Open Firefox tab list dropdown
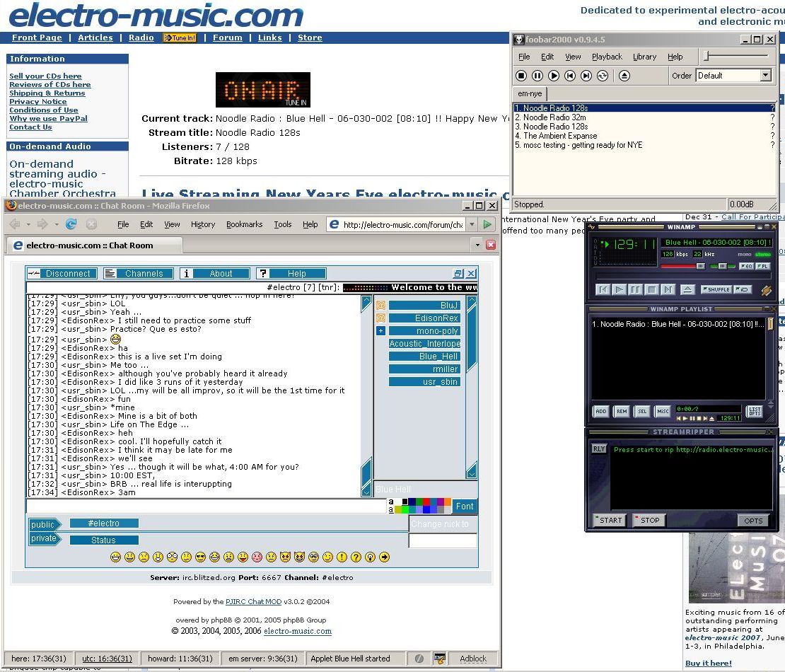The height and width of the screenshot is (672, 785). 477,245
